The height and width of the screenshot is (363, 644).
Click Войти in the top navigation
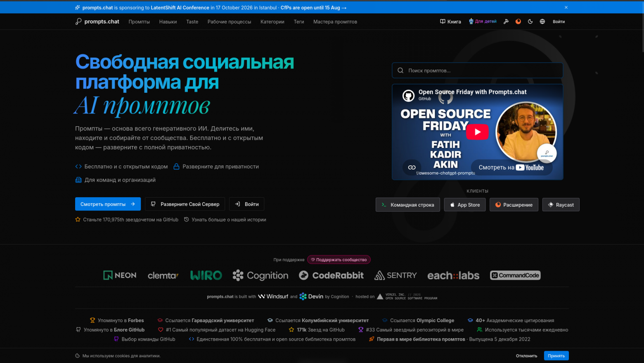pyautogui.click(x=559, y=21)
